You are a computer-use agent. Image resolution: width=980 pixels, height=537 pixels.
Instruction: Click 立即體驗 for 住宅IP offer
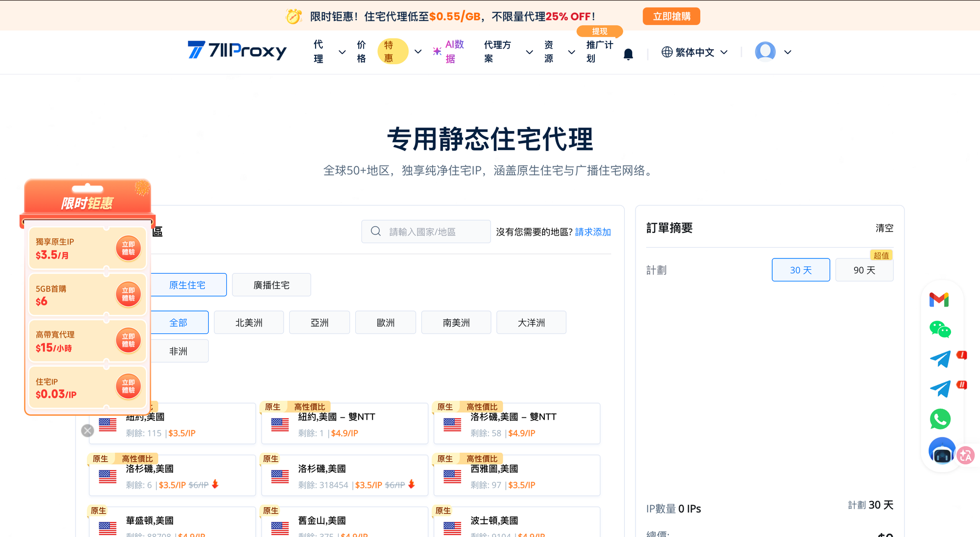[x=128, y=386]
